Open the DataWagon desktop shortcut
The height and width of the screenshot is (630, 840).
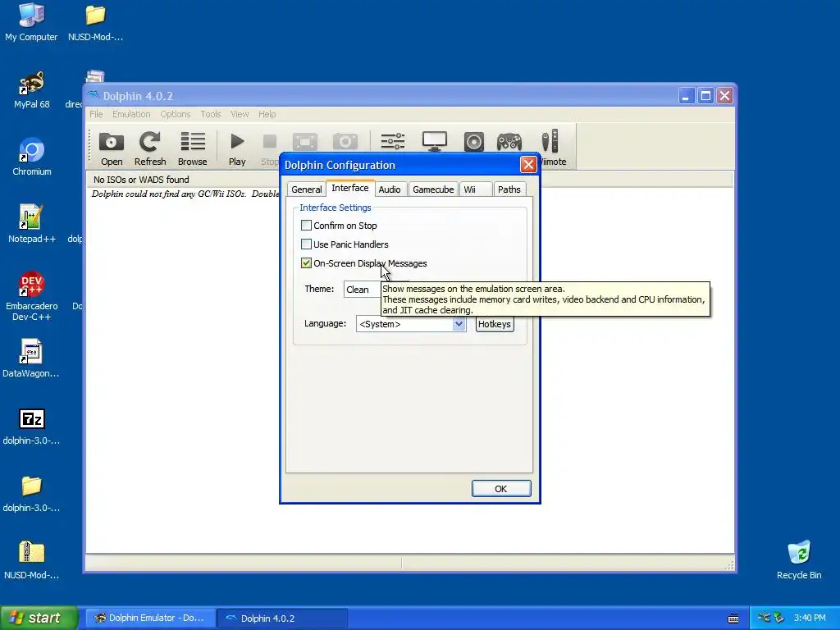click(31, 358)
